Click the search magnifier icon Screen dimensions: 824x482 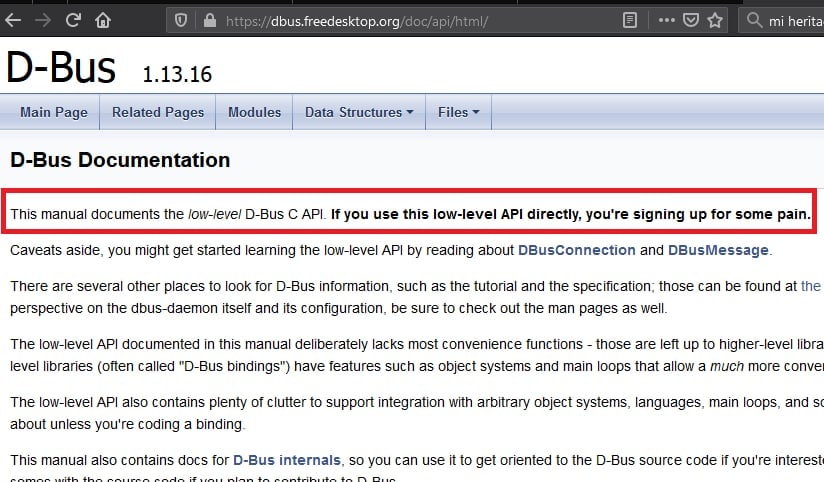(754, 20)
